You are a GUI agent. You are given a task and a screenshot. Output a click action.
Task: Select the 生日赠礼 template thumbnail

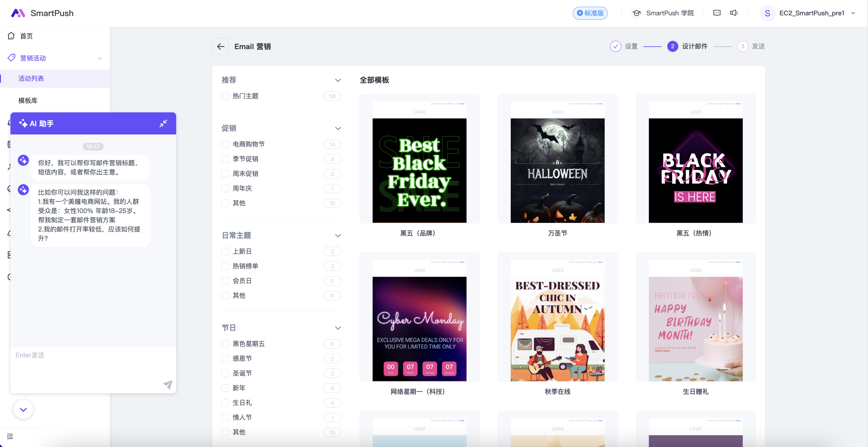[696, 317]
